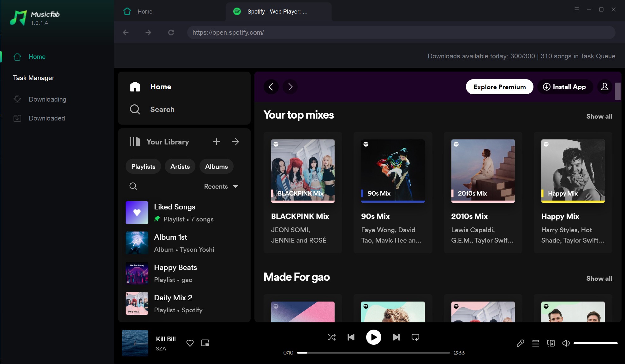Viewport: 625px width, 364px height.
Task: Open Recents sort dropdown
Action: click(x=221, y=186)
